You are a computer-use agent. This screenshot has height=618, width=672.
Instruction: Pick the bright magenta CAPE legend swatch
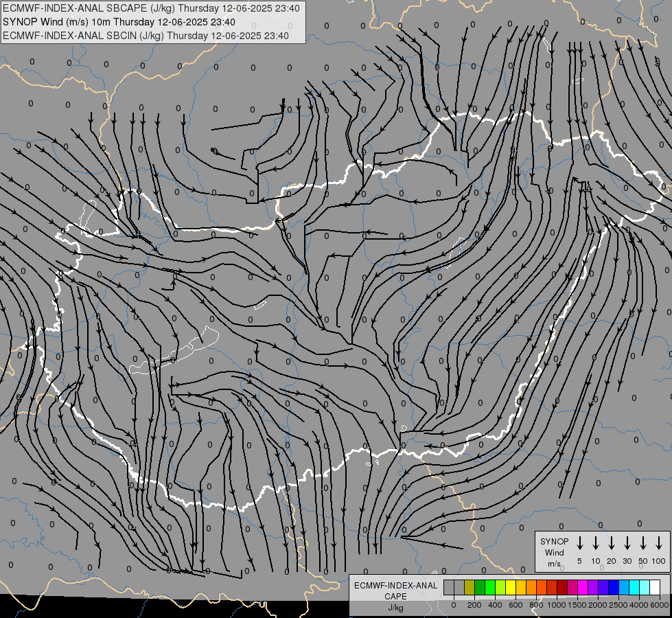(x=583, y=587)
